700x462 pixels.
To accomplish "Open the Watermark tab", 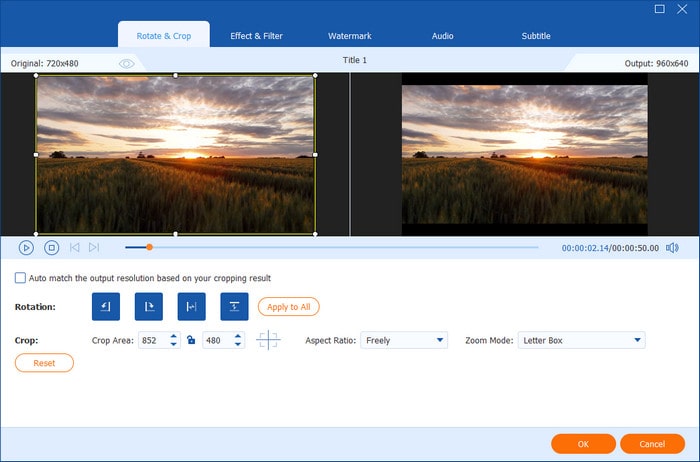I will 349,36.
